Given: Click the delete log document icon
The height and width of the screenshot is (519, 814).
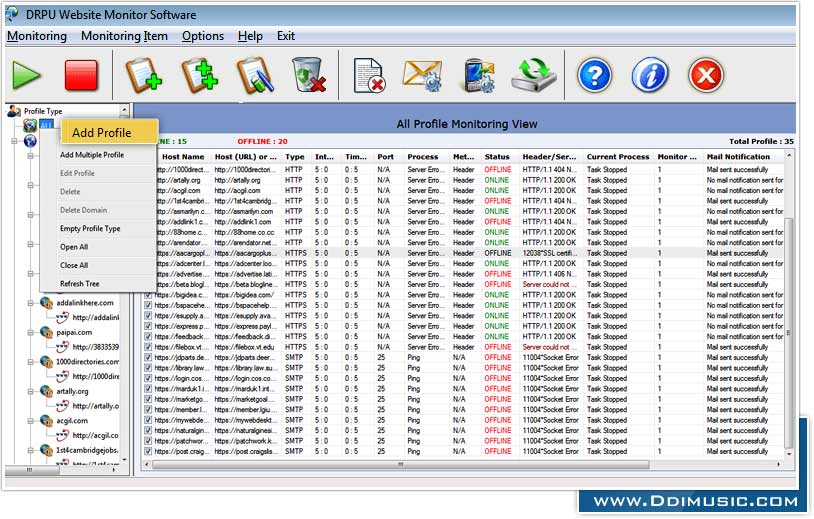Looking at the screenshot, I should pyautogui.click(x=369, y=76).
